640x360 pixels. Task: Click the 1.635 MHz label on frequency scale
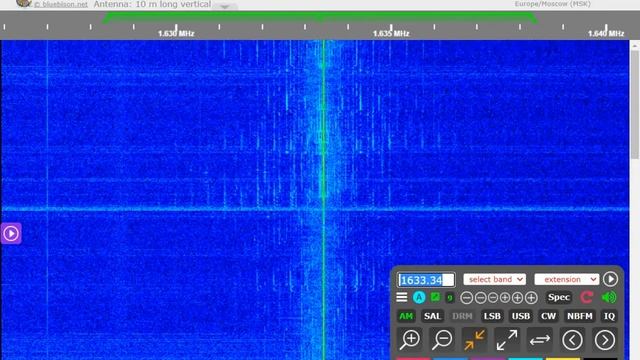pos(391,33)
